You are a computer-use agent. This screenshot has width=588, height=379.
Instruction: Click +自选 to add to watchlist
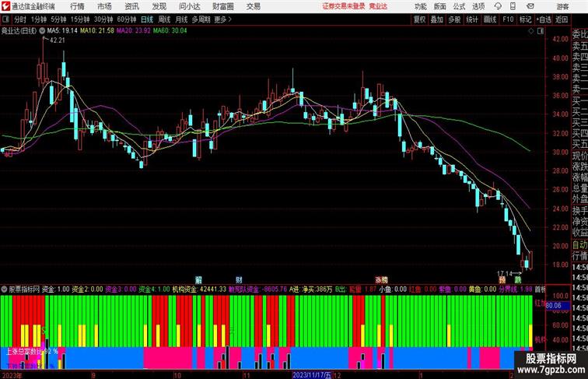(544, 19)
